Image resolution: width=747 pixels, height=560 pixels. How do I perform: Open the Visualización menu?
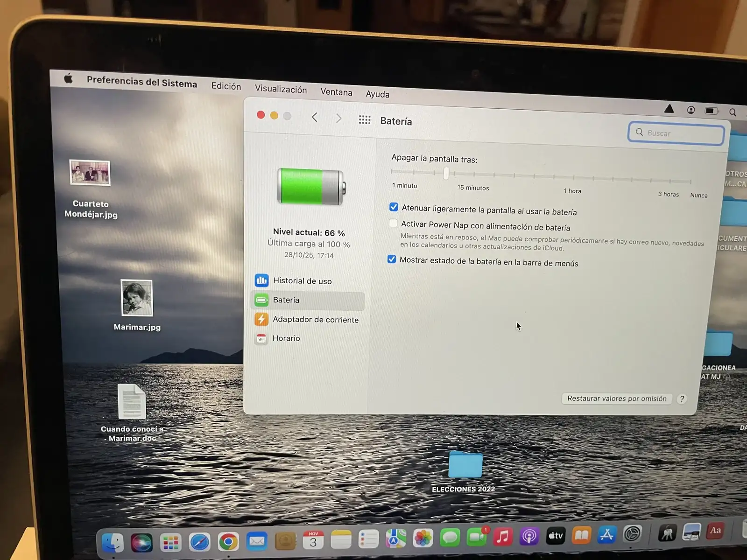[281, 89]
